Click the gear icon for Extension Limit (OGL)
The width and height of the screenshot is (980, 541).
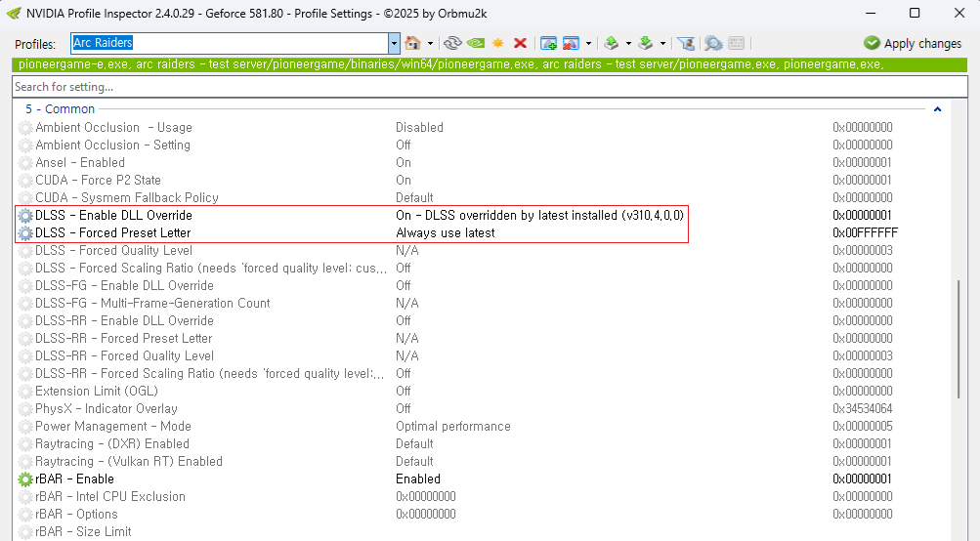tap(25, 392)
